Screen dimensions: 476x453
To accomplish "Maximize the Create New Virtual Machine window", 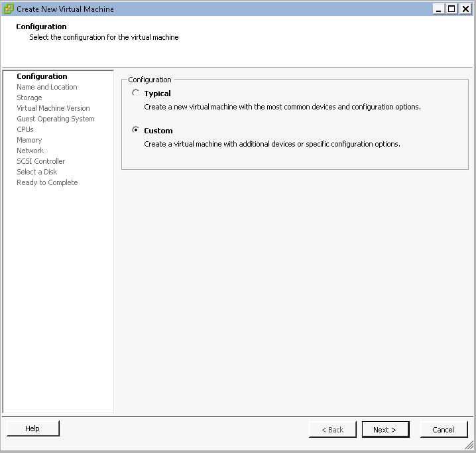I will tap(452, 9).
